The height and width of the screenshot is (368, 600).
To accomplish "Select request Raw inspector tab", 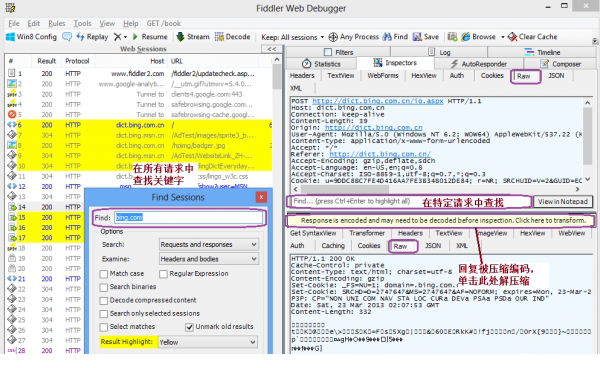I will click(525, 76).
